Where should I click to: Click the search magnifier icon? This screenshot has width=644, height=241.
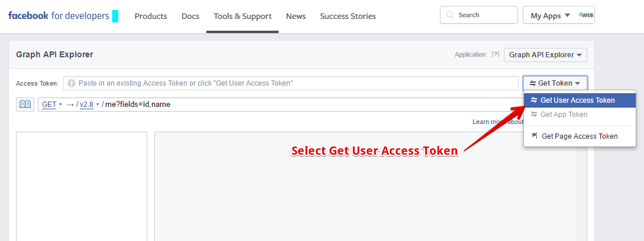(450, 15)
